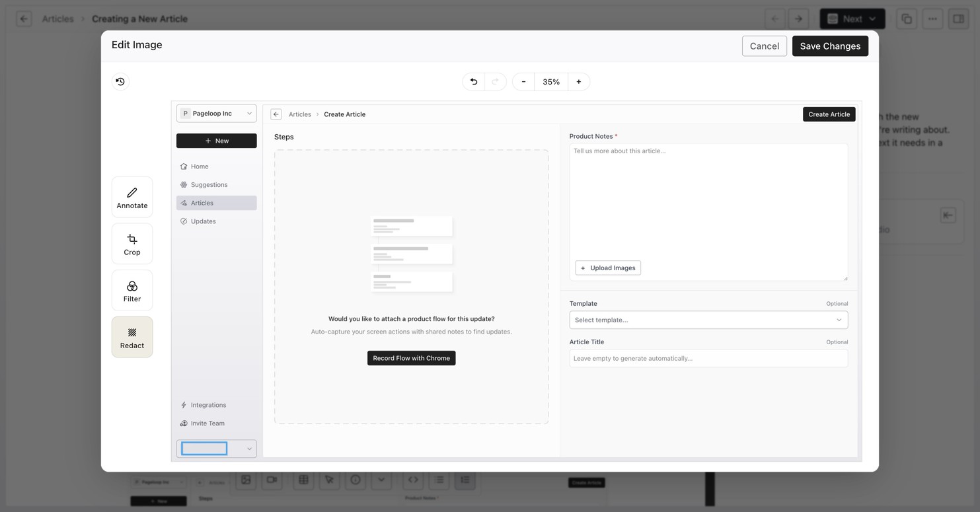Click 'Creating a New Article' breadcrumb title
The image size is (980, 512).
click(x=139, y=18)
